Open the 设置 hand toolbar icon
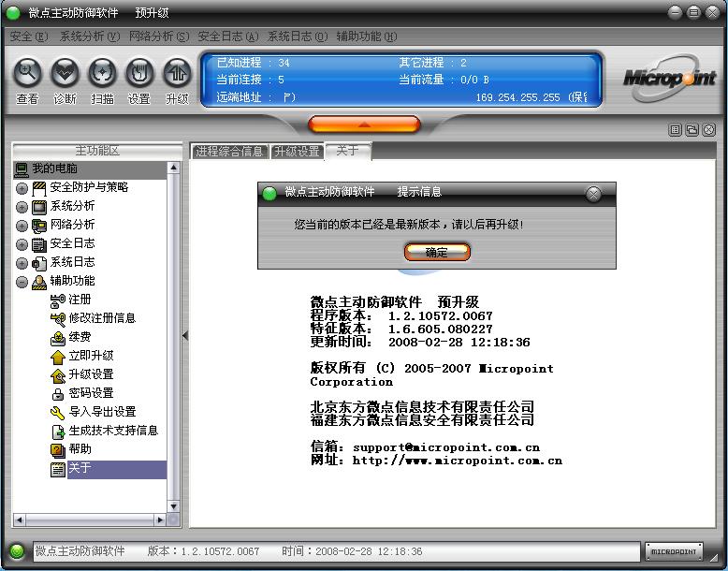The image size is (728, 571). 139,72
